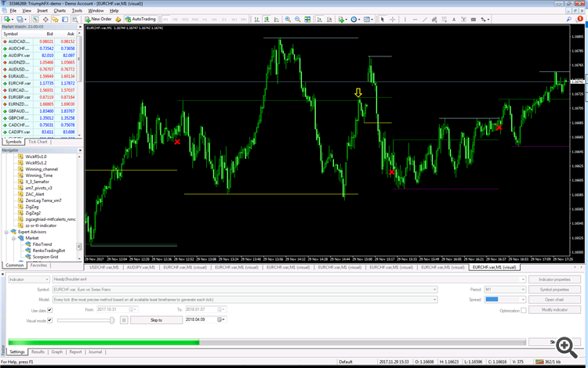Open the Charts menu

pos(60,10)
